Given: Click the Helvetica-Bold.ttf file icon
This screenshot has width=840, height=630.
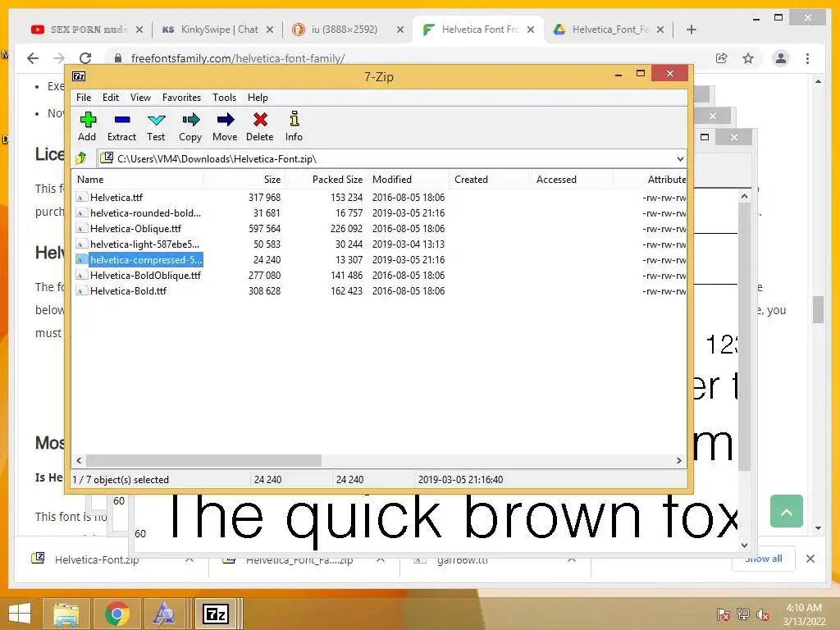Looking at the screenshot, I should tap(81, 290).
